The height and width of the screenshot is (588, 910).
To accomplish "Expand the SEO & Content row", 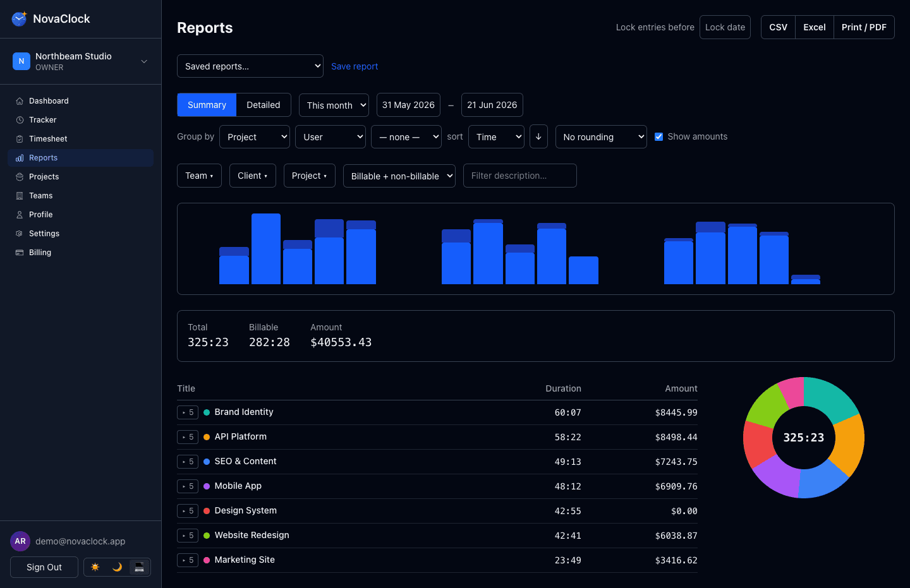I will tap(188, 462).
